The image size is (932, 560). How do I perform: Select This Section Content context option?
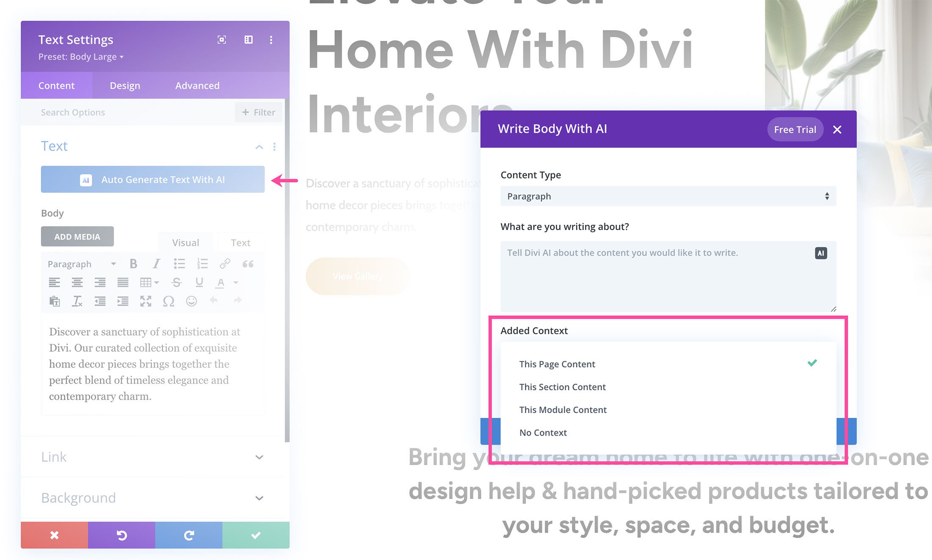[x=562, y=386]
